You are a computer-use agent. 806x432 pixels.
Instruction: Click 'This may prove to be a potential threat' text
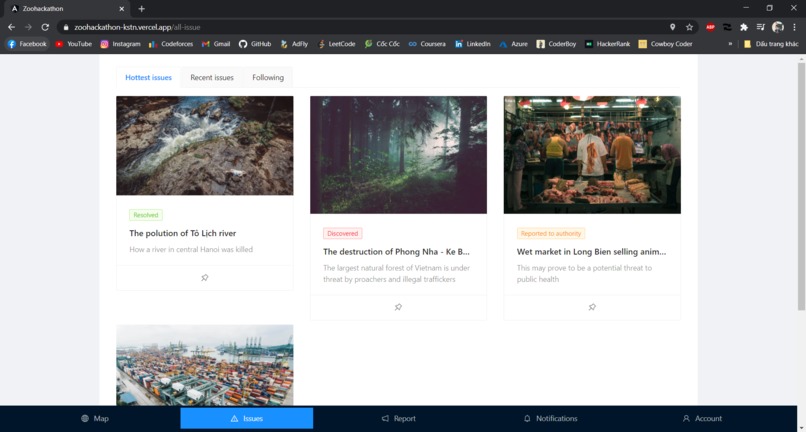(584, 274)
